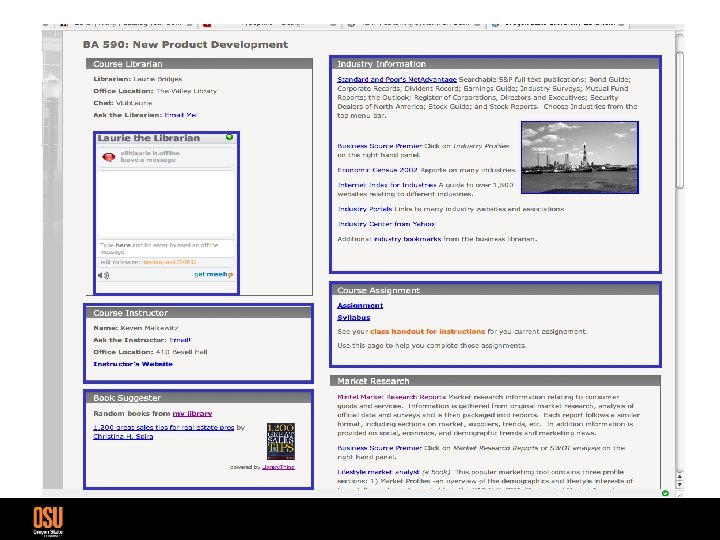Click the industrial harbor photo

pos(579,158)
